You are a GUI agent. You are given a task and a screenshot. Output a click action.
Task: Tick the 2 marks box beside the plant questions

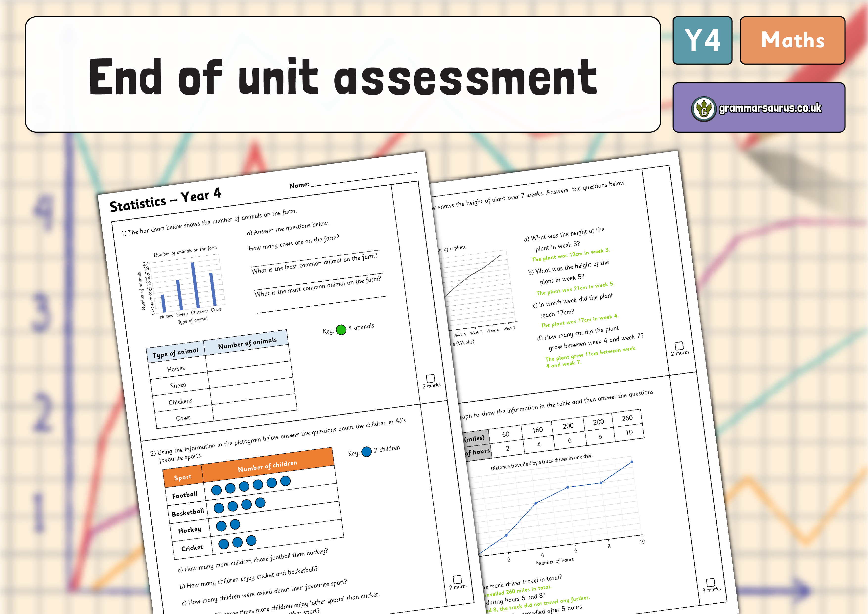tap(679, 346)
